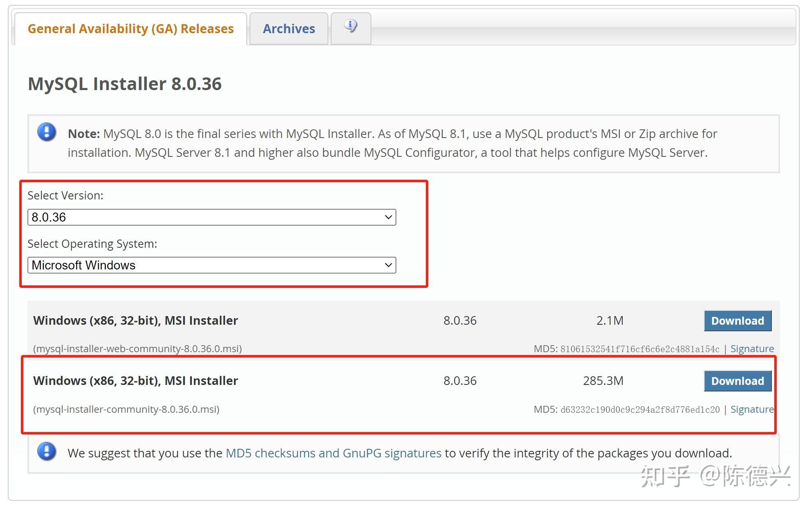Follow MD5 checksums and GnuPG signatures link
812x509 pixels.
click(333, 453)
